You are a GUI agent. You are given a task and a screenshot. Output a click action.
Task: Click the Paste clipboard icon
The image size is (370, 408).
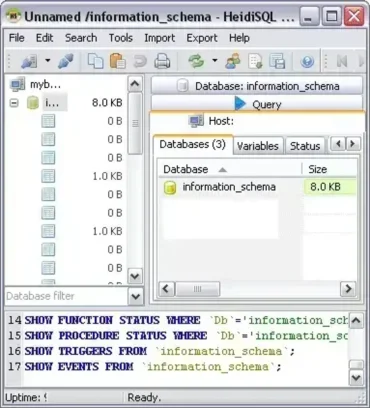tap(118, 61)
